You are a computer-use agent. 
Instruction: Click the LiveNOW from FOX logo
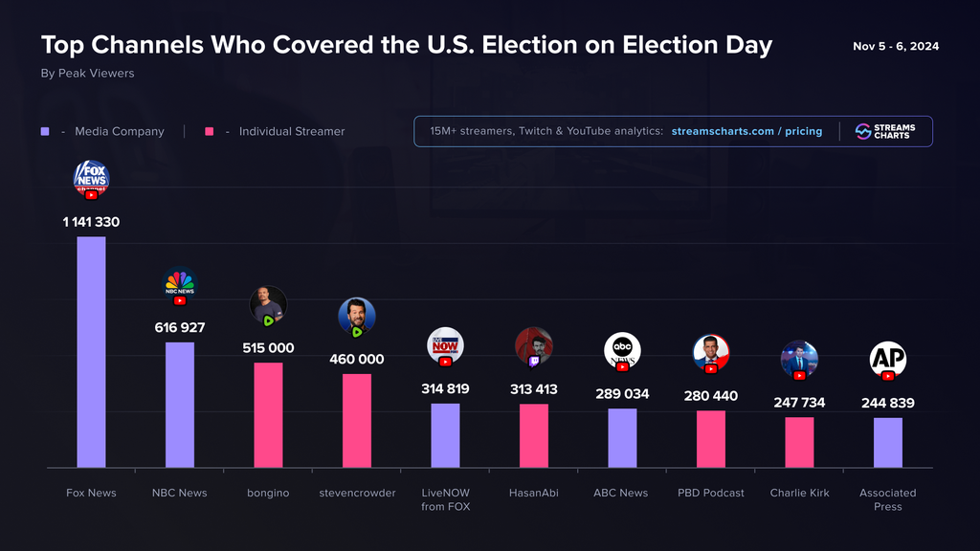click(x=445, y=346)
